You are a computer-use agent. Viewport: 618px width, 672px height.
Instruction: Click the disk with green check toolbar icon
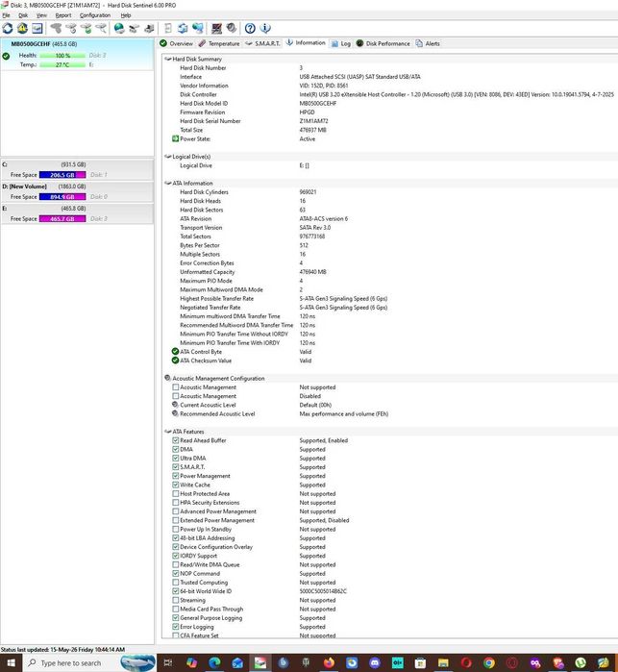coord(86,28)
